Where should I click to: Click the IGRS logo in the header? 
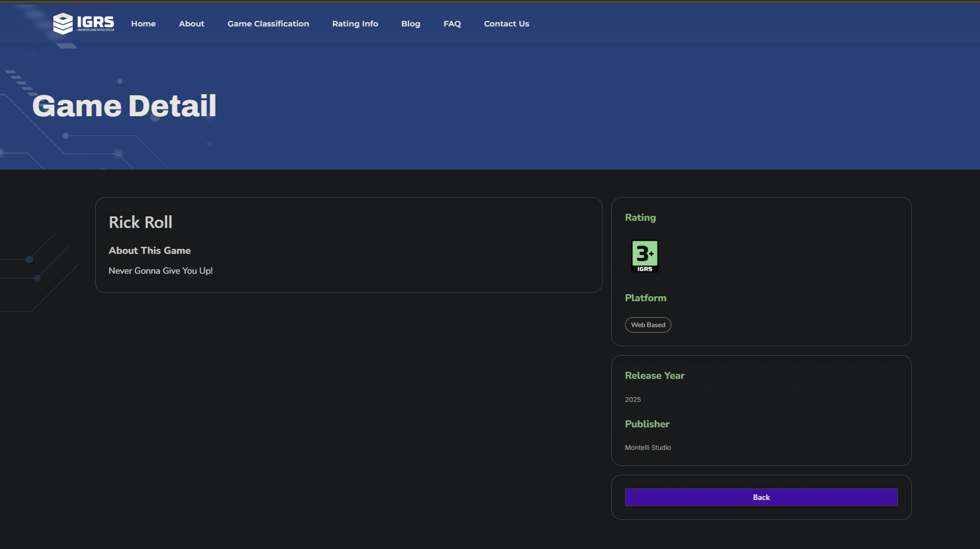point(84,23)
